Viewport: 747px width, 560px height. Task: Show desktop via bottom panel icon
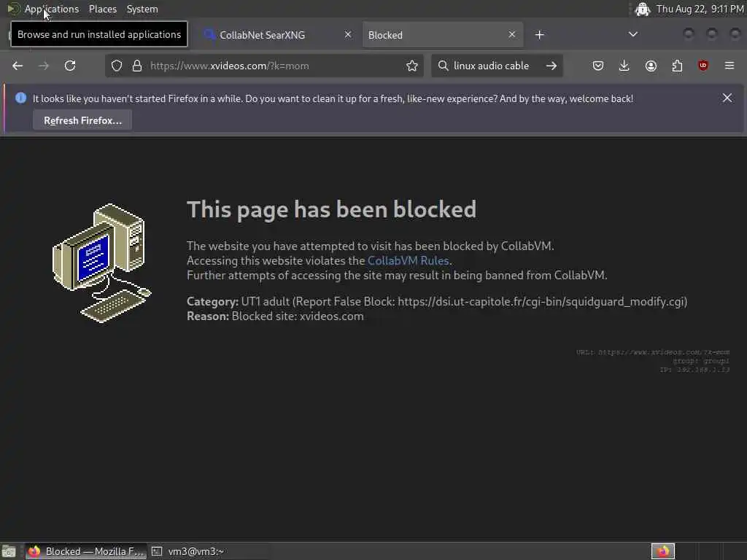point(9,551)
